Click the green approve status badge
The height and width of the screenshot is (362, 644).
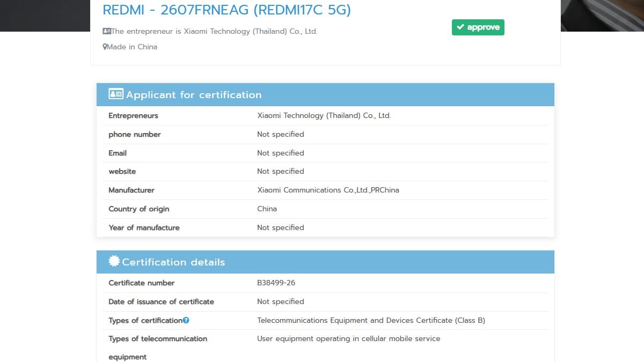[478, 27]
